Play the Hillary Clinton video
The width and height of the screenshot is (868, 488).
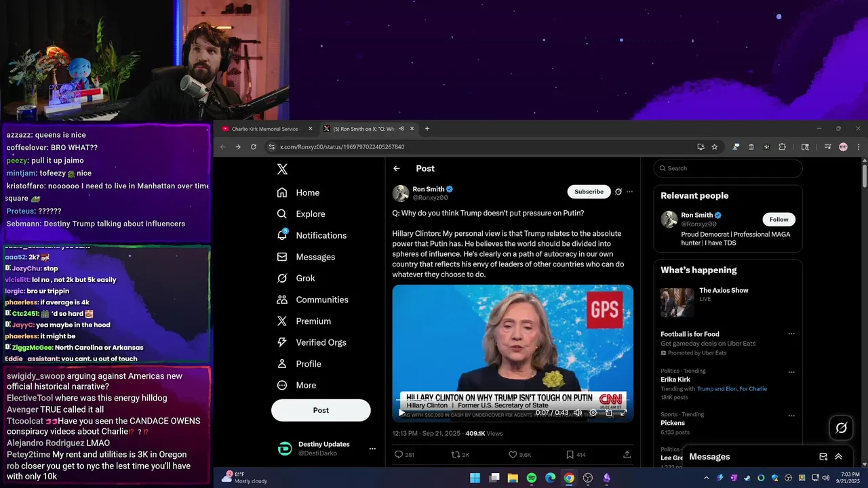pos(401,413)
